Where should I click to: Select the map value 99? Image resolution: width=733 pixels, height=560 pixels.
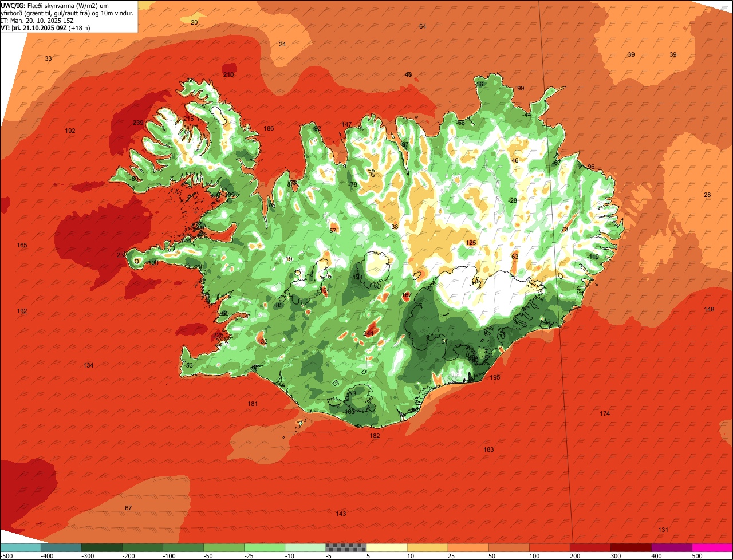point(521,88)
